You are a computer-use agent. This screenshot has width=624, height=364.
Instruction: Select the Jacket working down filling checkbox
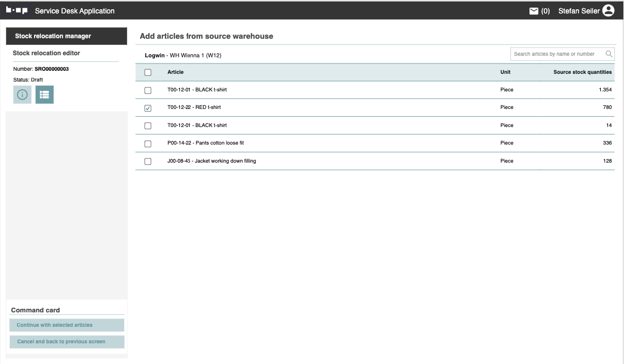coord(148,162)
